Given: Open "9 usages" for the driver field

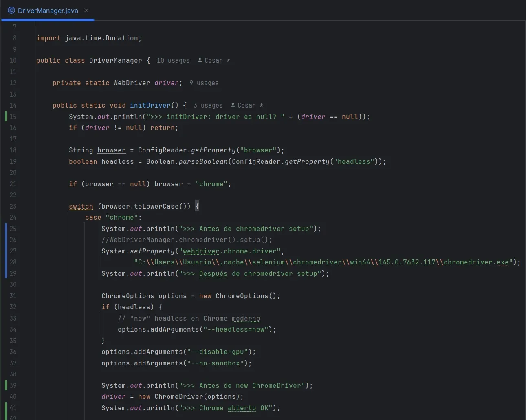Looking at the screenshot, I should click(x=204, y=83).
